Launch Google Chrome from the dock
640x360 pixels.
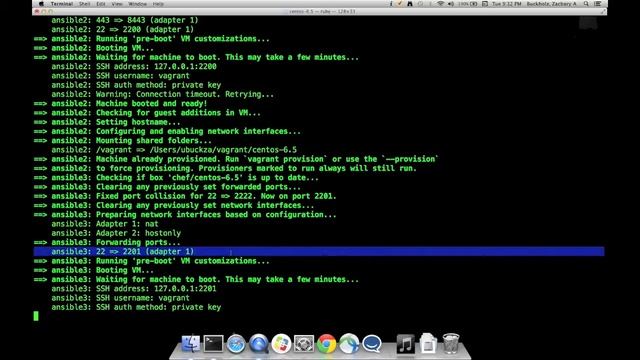[327, 344]
